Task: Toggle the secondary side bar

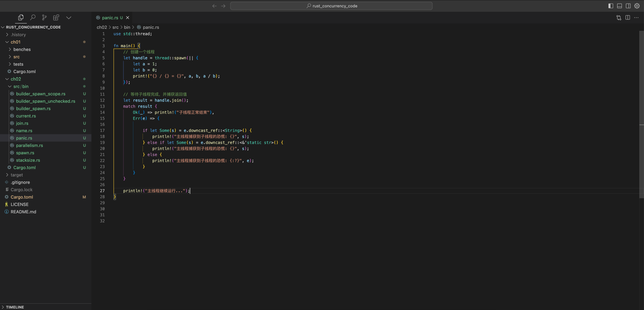Action: point(628,6)
